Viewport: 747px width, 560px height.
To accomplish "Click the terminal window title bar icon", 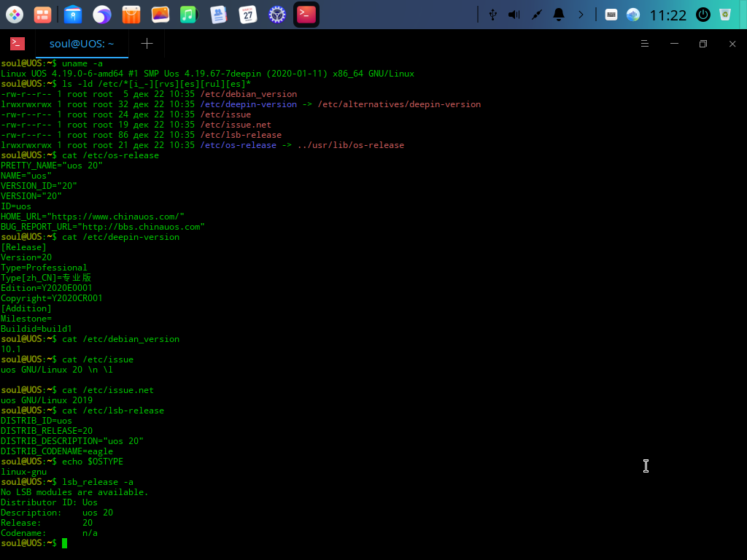I will point(18,44).
